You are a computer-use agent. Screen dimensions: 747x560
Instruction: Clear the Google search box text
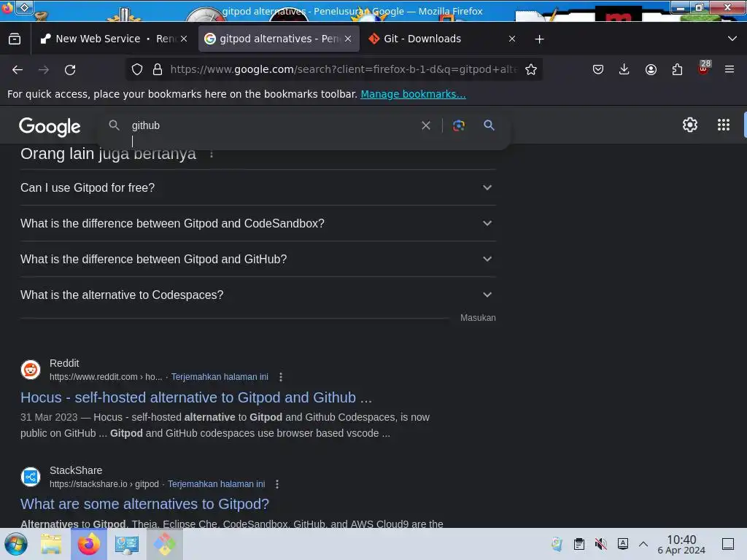426,125
